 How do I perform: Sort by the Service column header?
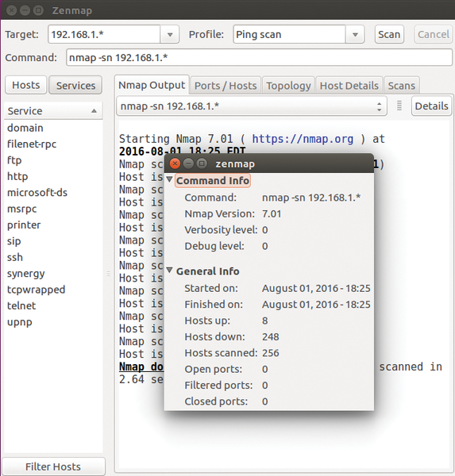(x=53, y=111)
